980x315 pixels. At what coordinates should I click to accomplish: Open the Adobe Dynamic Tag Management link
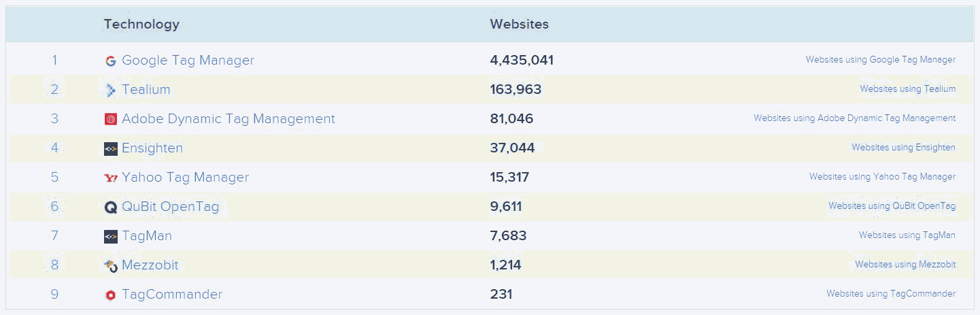tap(229, 119)
